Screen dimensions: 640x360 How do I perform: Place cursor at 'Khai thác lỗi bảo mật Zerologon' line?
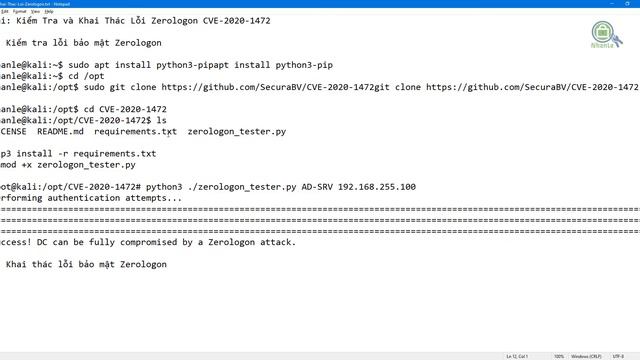tap(84, 264)
